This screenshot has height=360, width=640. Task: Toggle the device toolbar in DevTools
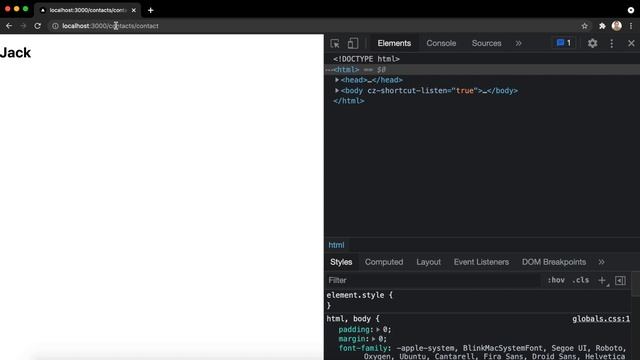click(x=353, y=43)
